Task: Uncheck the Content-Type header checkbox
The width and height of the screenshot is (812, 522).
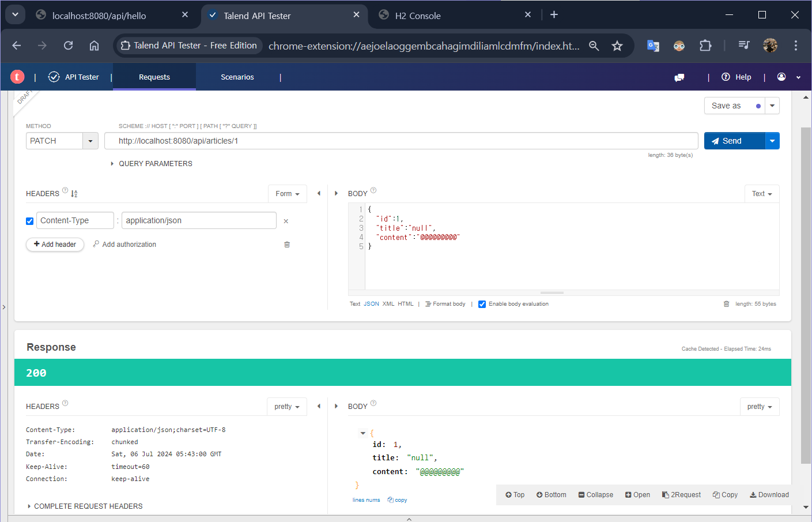Action: (30, 221)
